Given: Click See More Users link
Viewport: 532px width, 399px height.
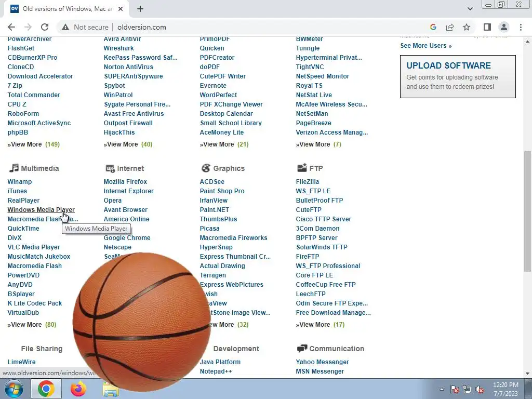Looking at the screenshot, I should coord(426,46).
